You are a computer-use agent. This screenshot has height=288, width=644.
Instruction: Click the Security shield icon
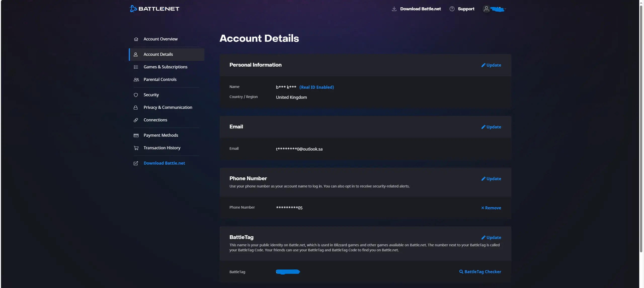136,95
